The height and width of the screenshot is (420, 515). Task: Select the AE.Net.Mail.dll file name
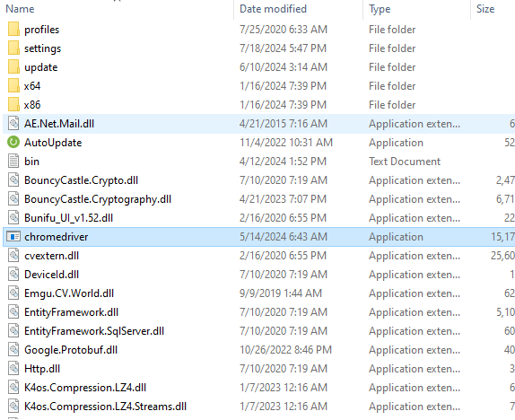(x=59, y=124)
